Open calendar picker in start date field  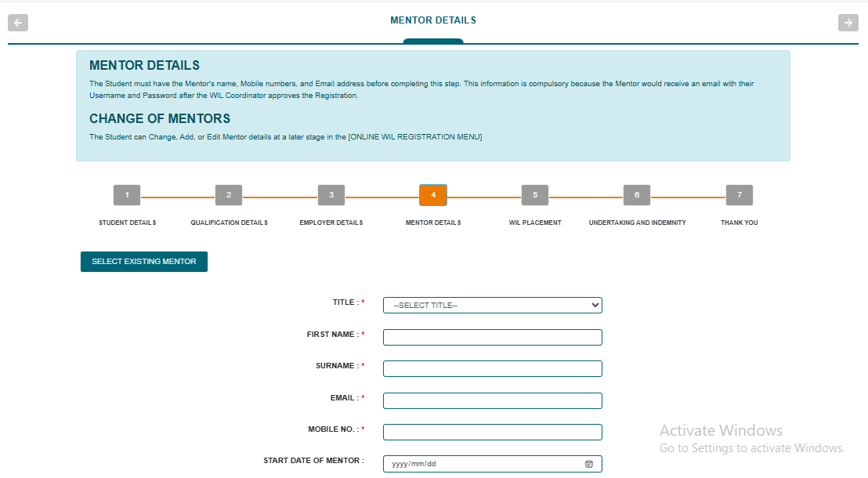pyautogui.click(x=589, y=464)
